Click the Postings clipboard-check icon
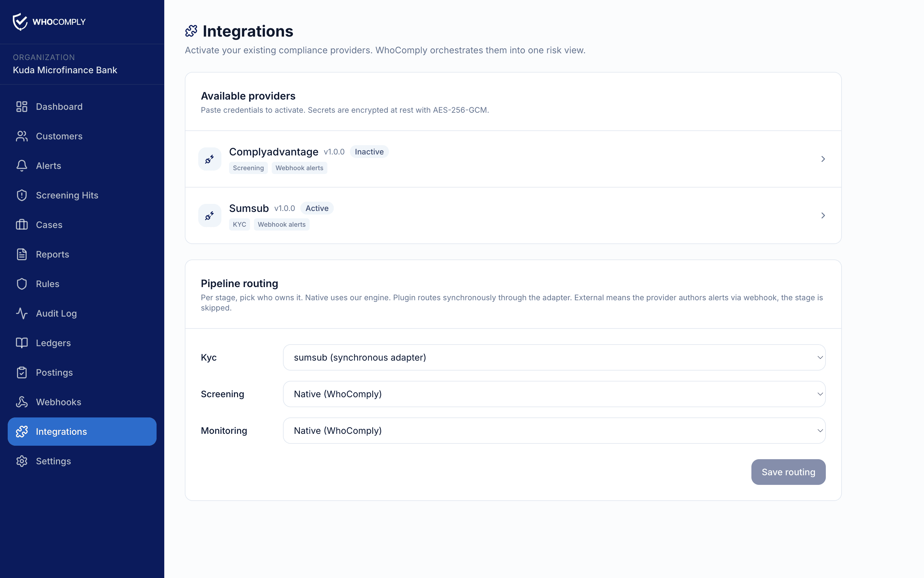Viewport: 924px width, 578px height. click(x=22, y=372)
